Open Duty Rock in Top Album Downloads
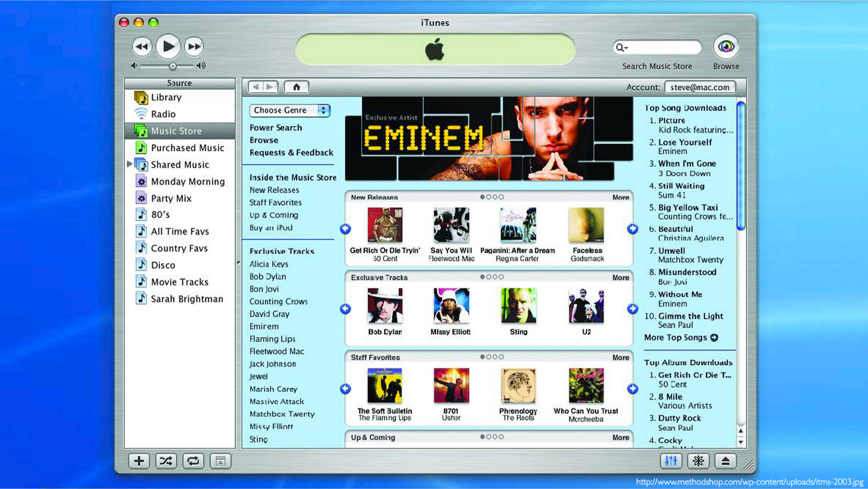Viewport: 868px width, 489px height. tap(679, 418)
